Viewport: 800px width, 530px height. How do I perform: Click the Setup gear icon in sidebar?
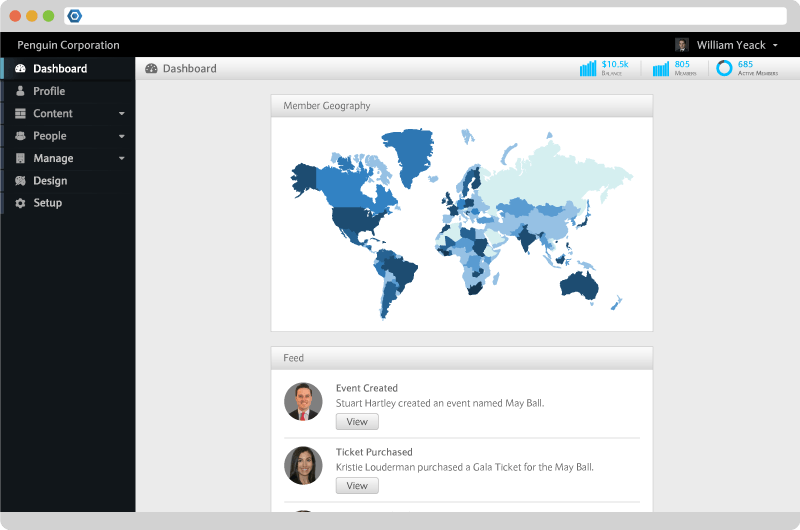[20, 203]
